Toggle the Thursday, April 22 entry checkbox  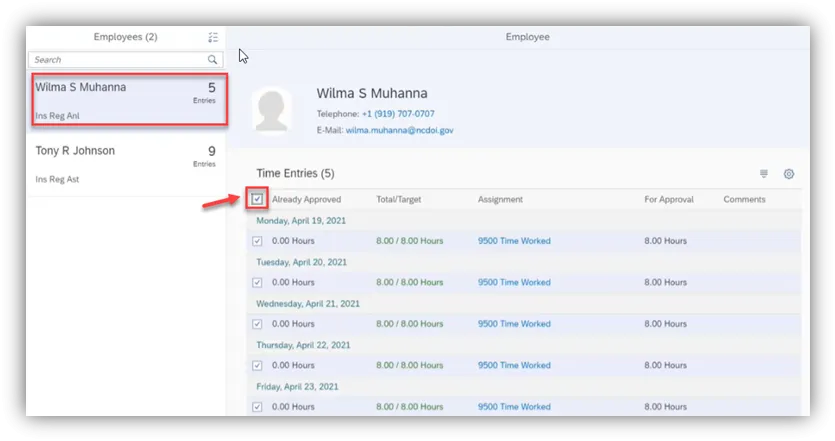click(257, 366)
